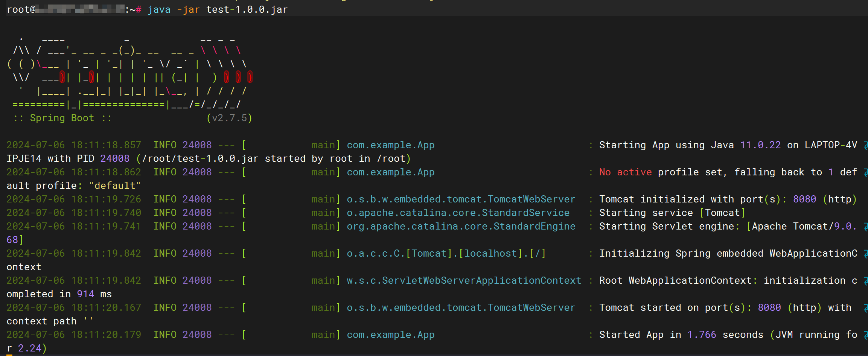Image resolution: width=868 pixels, height=356 pixels.
Task: Click the wrapped '68]' text
Action: point(15,240)
